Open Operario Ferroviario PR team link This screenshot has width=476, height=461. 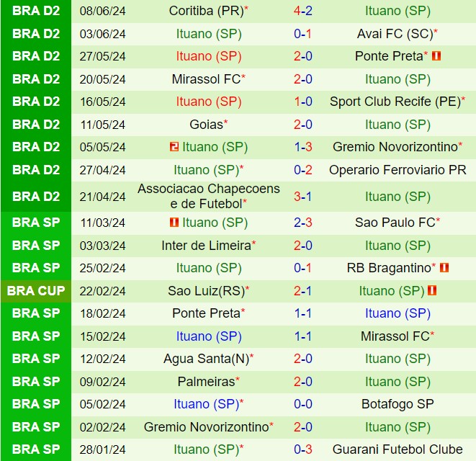point(398,170)
